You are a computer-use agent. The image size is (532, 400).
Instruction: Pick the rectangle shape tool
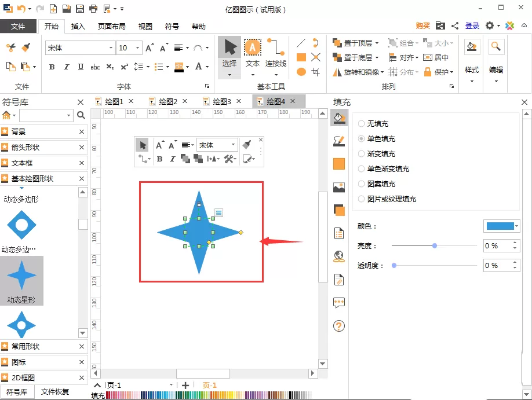[301, 57]
